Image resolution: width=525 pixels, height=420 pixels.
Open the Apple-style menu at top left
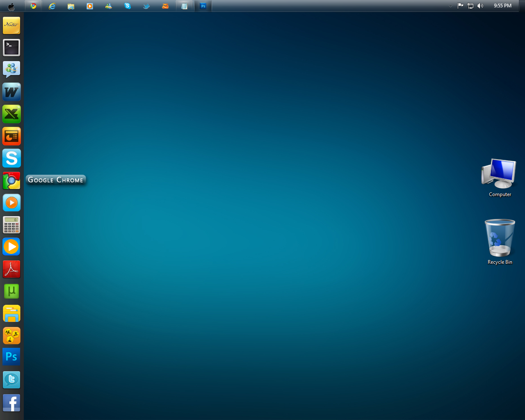click(x=11, y=6)
